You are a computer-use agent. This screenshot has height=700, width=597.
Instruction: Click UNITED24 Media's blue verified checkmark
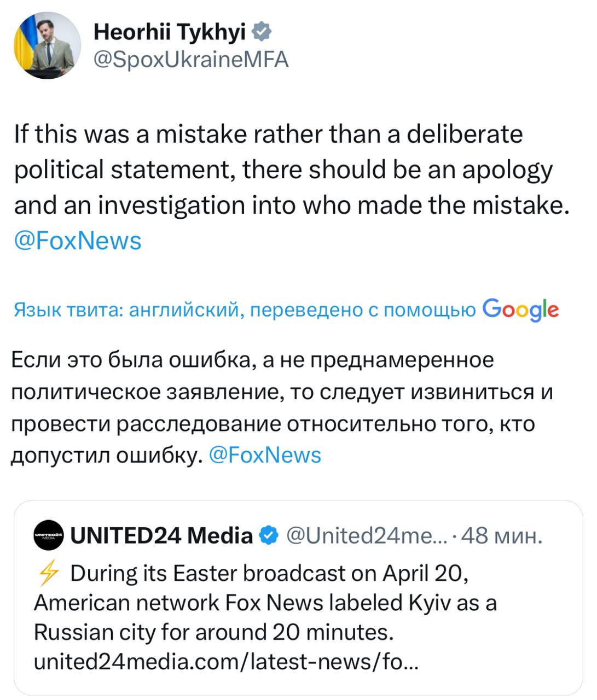270,535
